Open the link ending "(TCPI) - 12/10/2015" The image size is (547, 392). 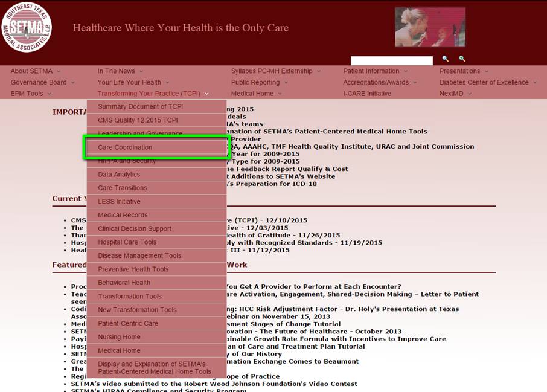[267, 220]
